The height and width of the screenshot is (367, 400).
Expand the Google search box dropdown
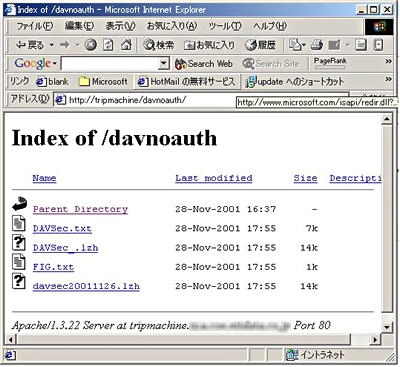(163, 64)
